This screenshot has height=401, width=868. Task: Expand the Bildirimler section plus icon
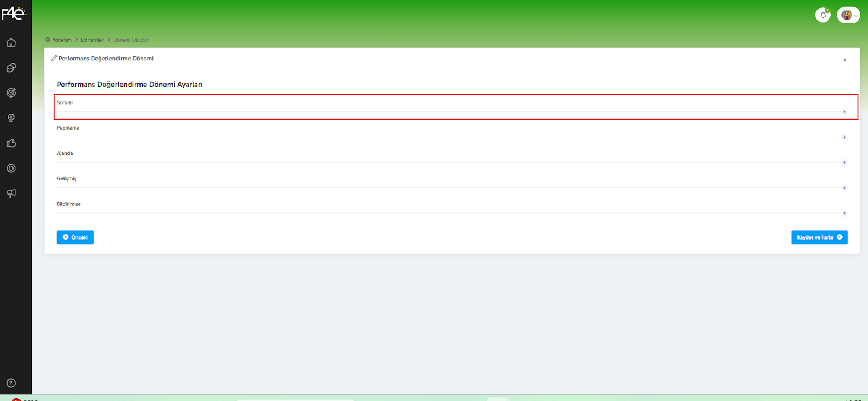click(844, 213)
